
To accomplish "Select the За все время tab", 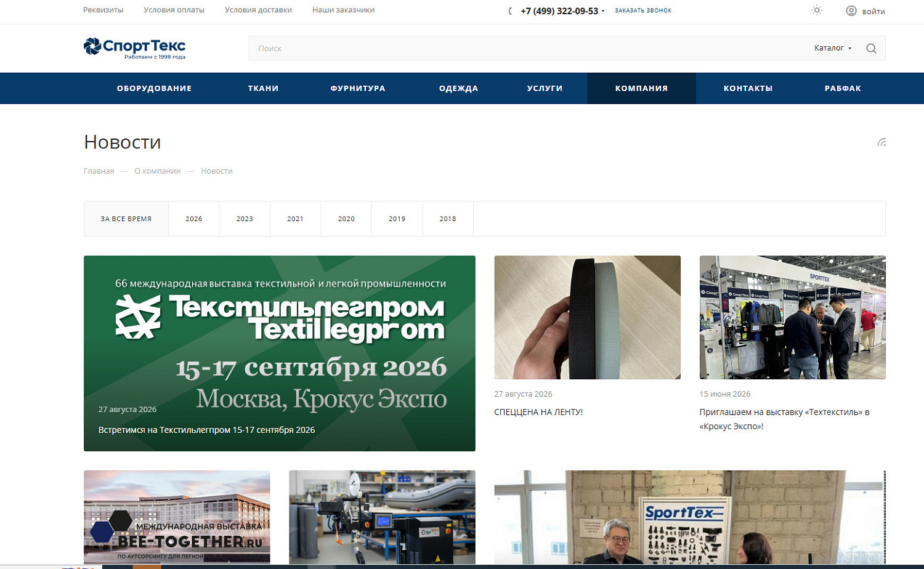I will [x=126, y=219].
